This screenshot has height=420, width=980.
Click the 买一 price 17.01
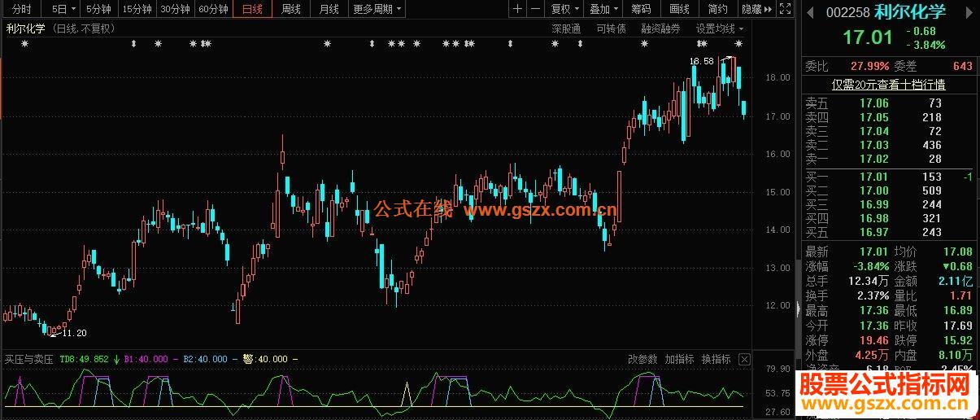pos(874,177)
